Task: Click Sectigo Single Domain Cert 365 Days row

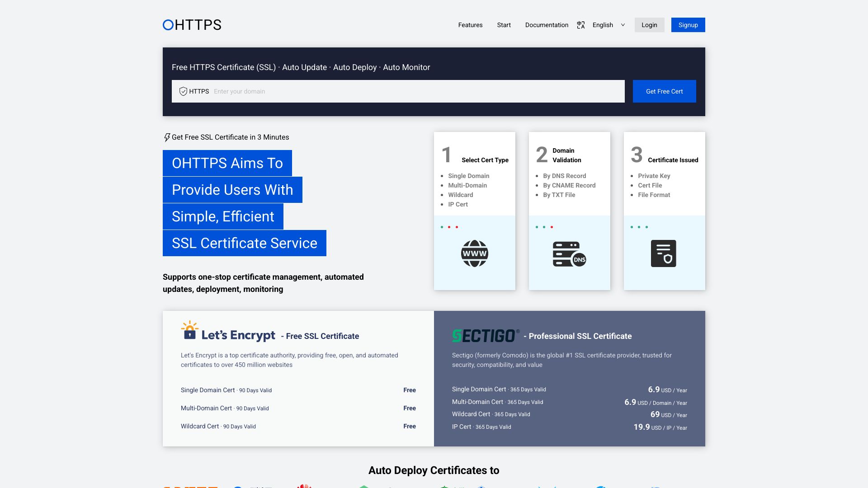Action: point(570,389)
